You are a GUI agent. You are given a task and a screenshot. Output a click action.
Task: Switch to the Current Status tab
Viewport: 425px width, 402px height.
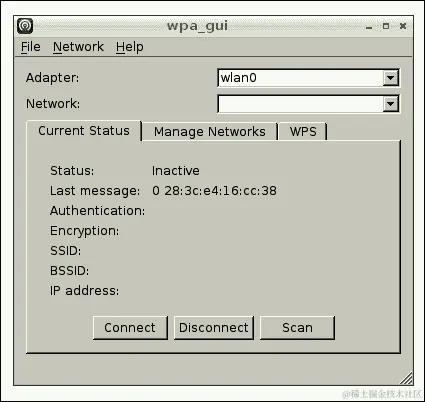pos(84,131)
